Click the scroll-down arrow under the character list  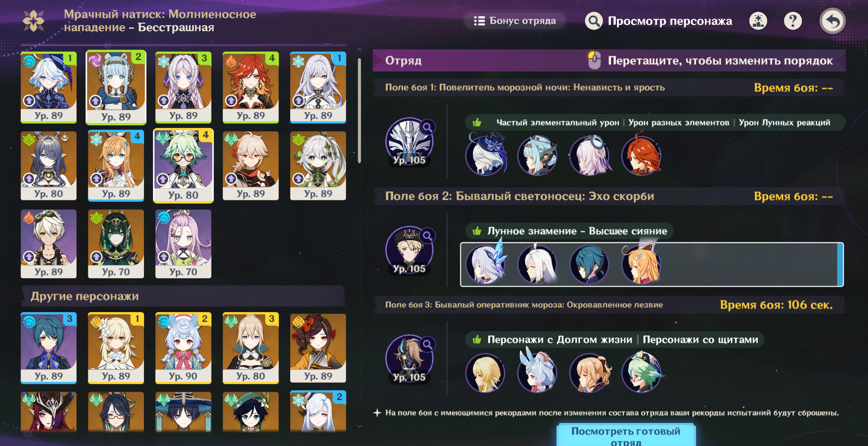360,426
